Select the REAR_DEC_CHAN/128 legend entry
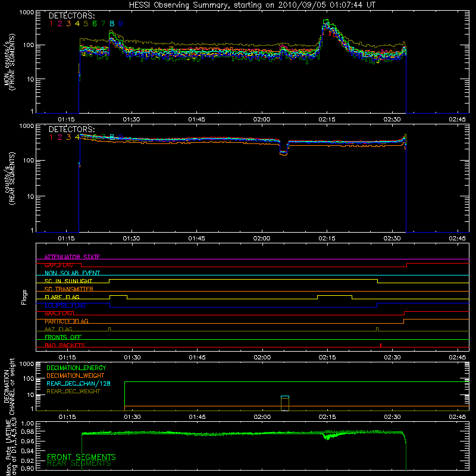The width and height of the screenshot is (476, 476). pos(79,383)
